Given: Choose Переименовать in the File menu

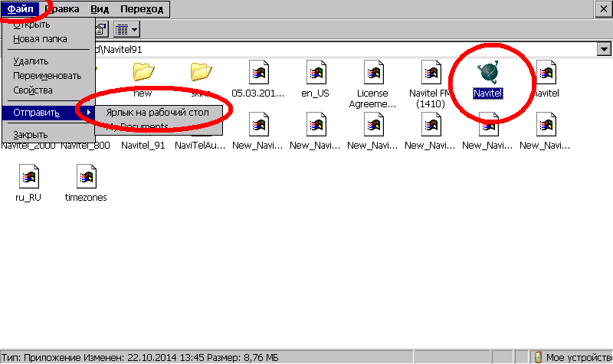Looking at the screenshot, I should (x=48, y=76).
